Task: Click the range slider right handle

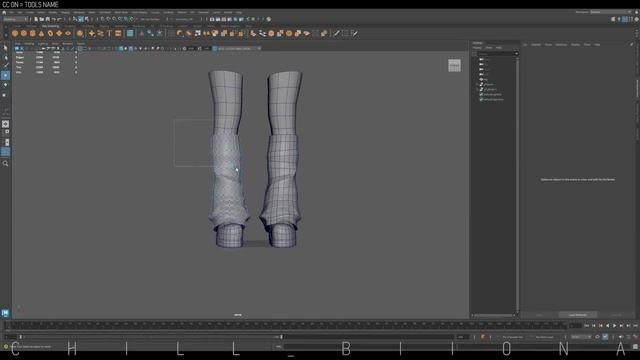Action: point(281,337)
